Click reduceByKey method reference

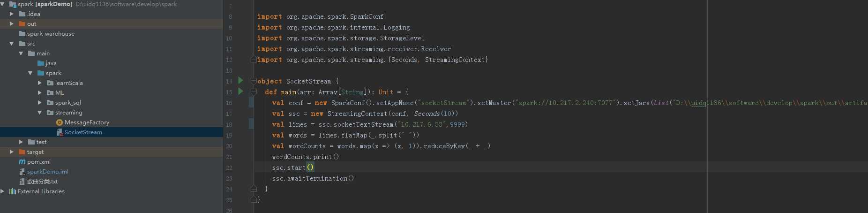point(444,146)
